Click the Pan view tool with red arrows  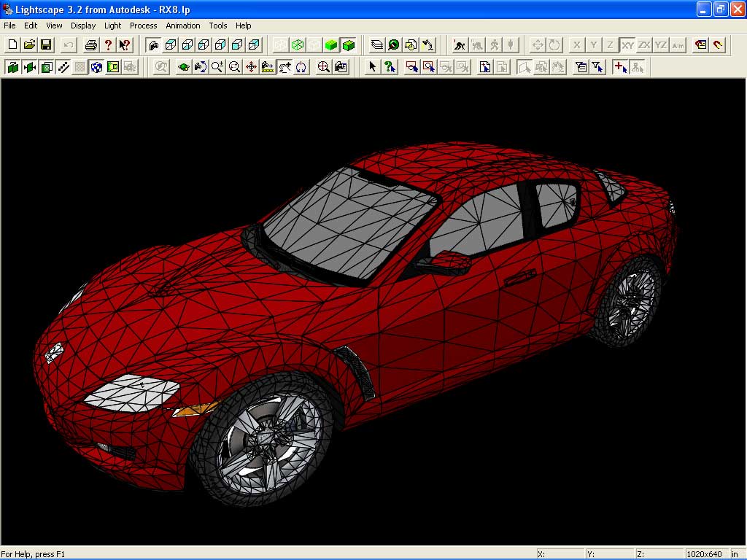tap(251, 68)
